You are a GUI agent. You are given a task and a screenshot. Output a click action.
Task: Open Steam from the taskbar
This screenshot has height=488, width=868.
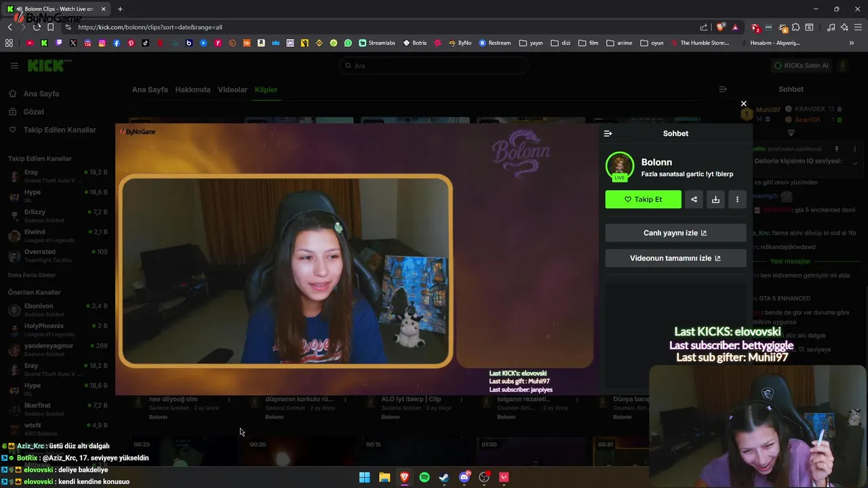pyautogui.click(x=444, y=477)
